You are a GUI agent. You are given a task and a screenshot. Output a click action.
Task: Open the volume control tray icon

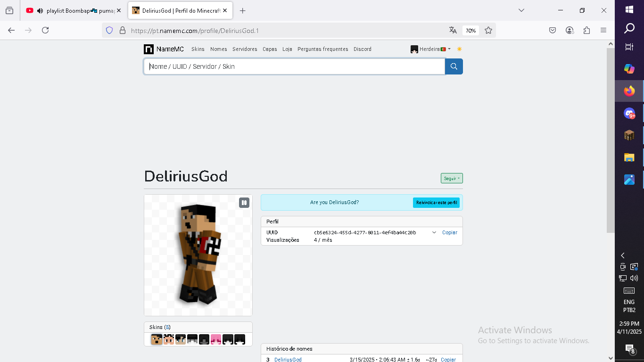point(634,278)
